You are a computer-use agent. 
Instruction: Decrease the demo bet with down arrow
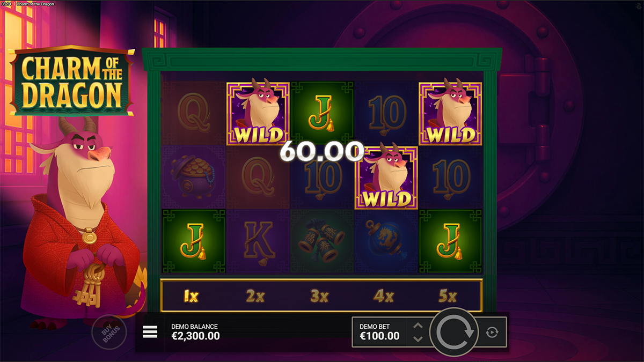418,339
